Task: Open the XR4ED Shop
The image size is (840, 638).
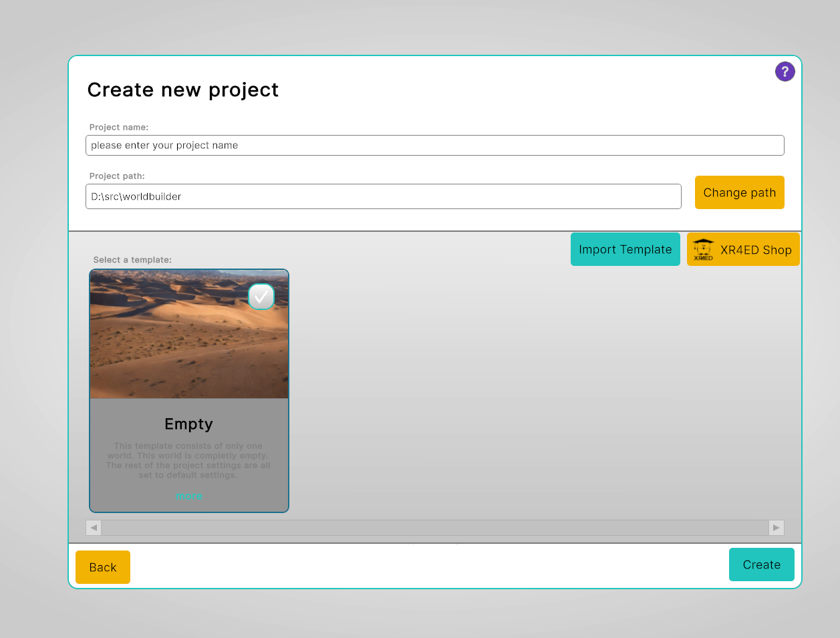Action: click(x=755, y=250)
